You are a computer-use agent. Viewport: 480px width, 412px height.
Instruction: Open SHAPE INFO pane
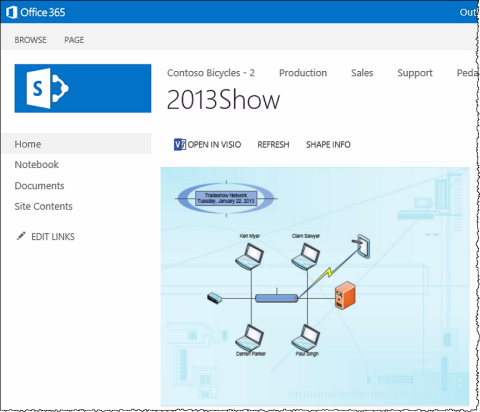coord(328,144)
